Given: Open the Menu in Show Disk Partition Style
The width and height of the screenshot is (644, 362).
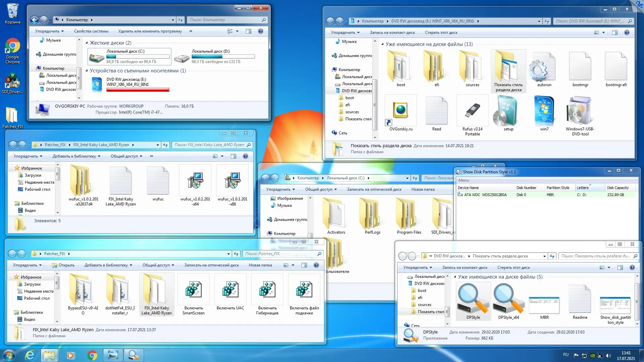Looking at the screenshot, I should (x=464, y=180).
